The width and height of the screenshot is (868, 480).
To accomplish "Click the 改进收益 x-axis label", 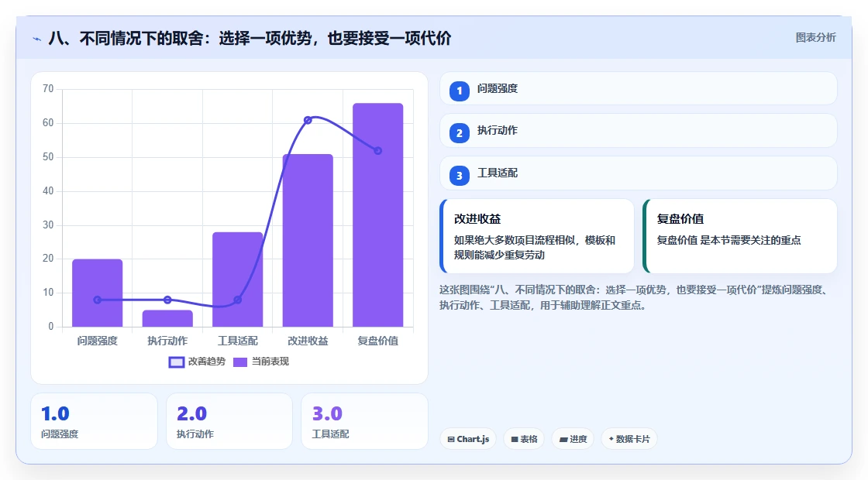I will coord(308,341).
